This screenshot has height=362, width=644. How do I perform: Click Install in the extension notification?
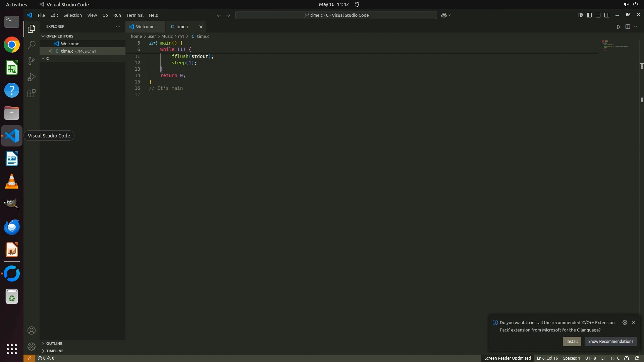(572, 342)
